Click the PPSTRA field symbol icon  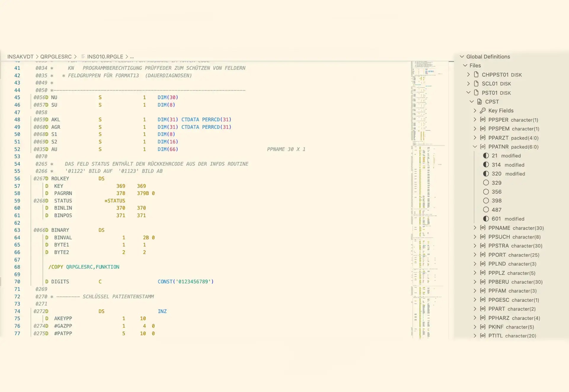click(x=483, y=246)
